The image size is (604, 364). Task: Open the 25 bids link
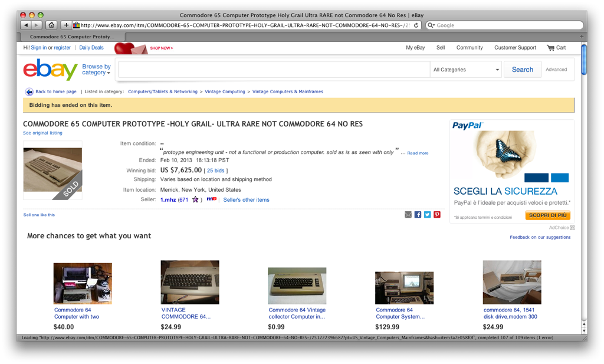pos(216,170)
